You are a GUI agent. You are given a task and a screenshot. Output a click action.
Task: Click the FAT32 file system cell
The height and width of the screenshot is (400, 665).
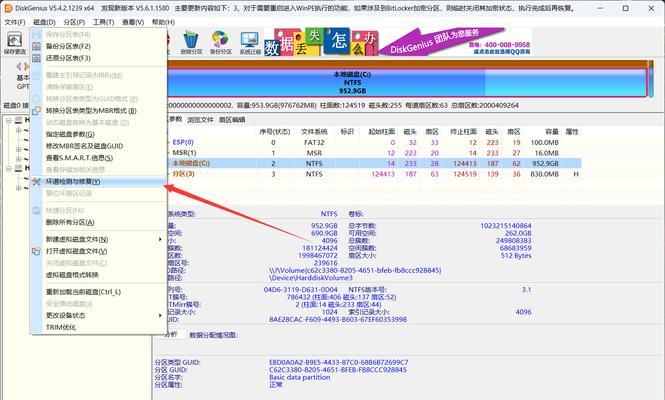[x=314, y=143]
